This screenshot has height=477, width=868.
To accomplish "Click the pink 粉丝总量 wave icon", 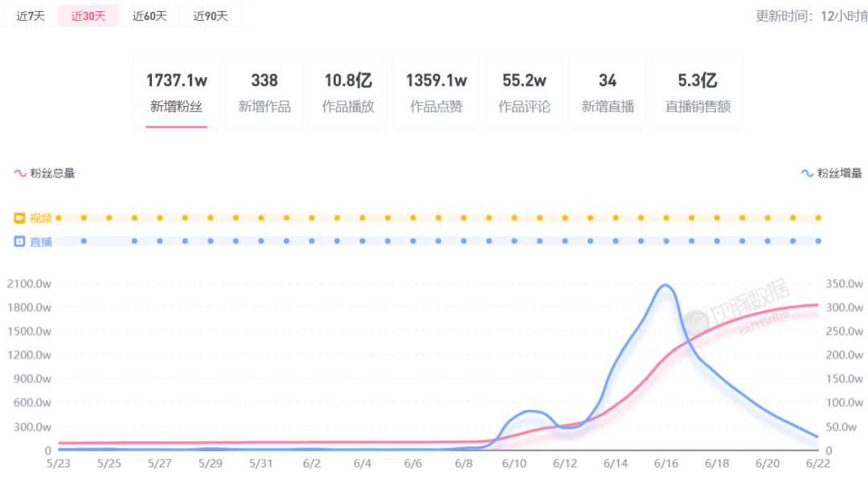I will pyautogui.click(x=20, y=173).
